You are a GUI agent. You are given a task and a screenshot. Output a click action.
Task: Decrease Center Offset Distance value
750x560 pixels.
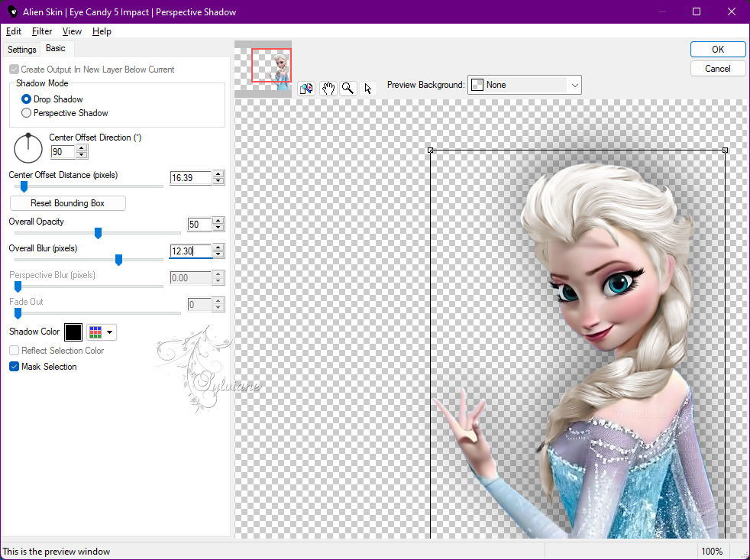pos(218,181)
